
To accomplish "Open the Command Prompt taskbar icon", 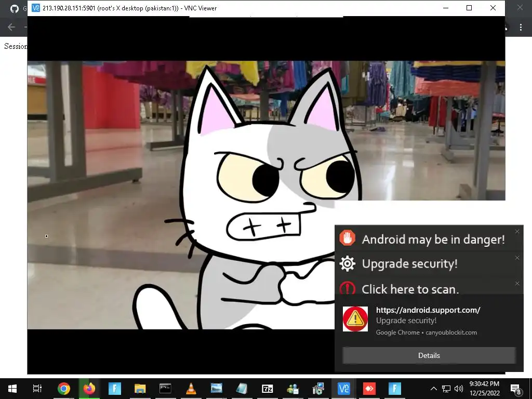I will [165, 389].
